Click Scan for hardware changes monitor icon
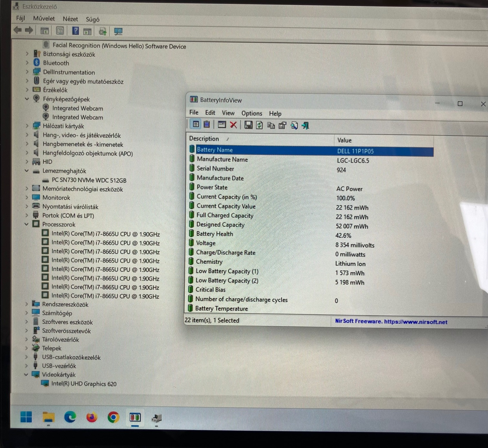This screenshot has height=448, width=488. (x=118, y=31)
